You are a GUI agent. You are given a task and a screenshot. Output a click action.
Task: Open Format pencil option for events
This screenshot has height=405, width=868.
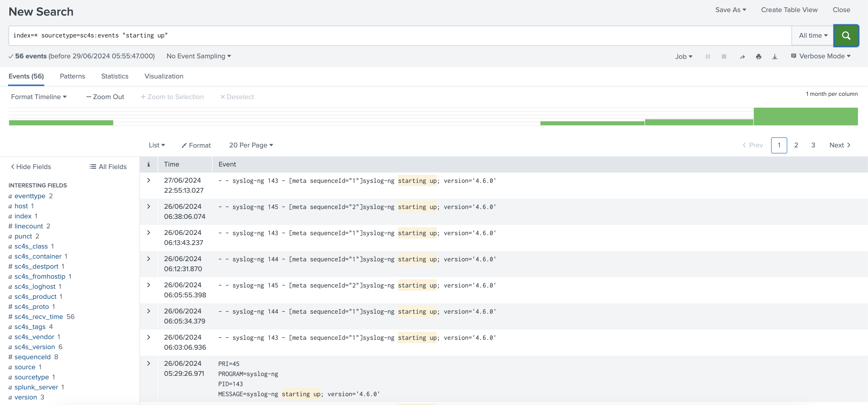pos(196,145)
